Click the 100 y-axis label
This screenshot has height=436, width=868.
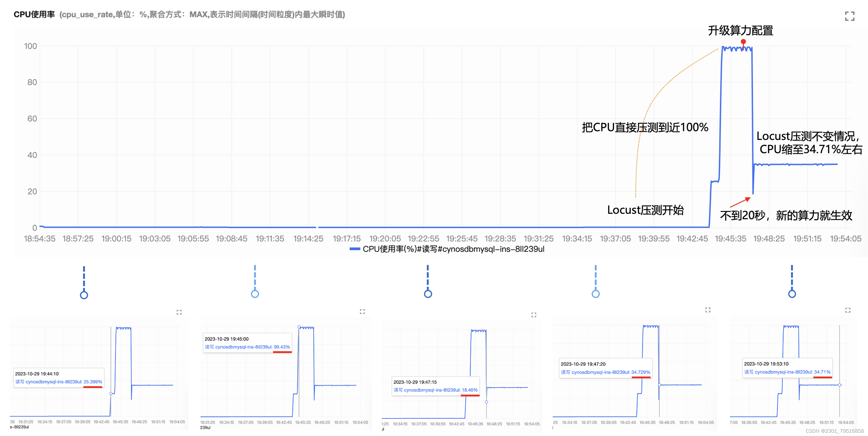point(31,46)
